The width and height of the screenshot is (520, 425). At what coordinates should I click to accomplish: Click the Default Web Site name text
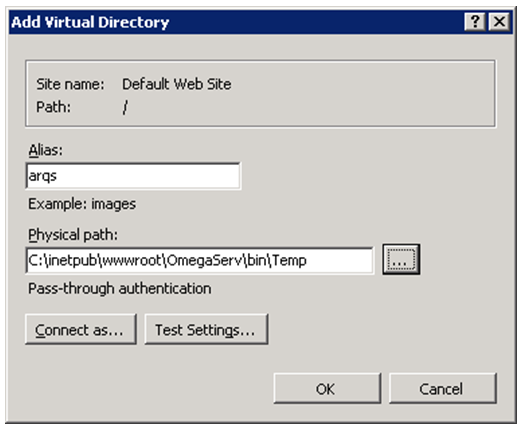tap(177, 84)
